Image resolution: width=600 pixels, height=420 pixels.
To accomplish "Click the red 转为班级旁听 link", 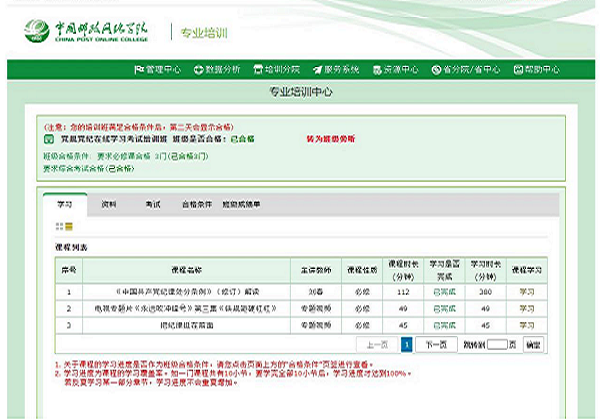I will pyautogui.click(x=329, y=139).
